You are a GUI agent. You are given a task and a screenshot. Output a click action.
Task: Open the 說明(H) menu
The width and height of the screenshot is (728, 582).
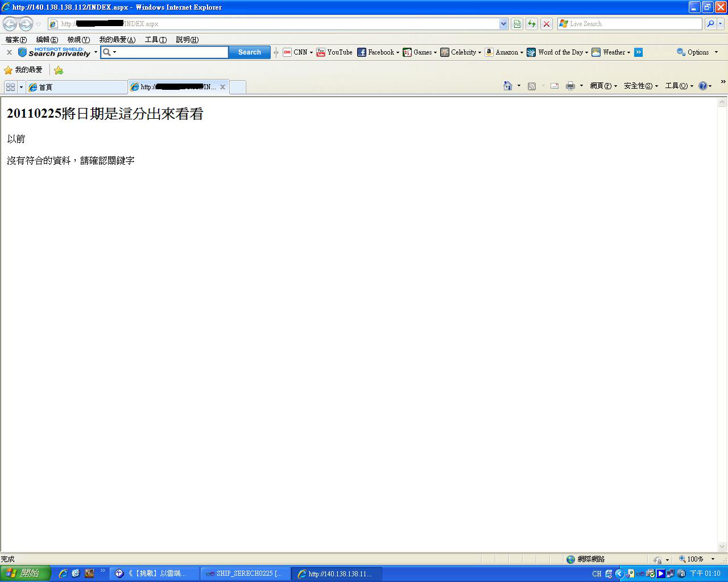coord(187,40)
